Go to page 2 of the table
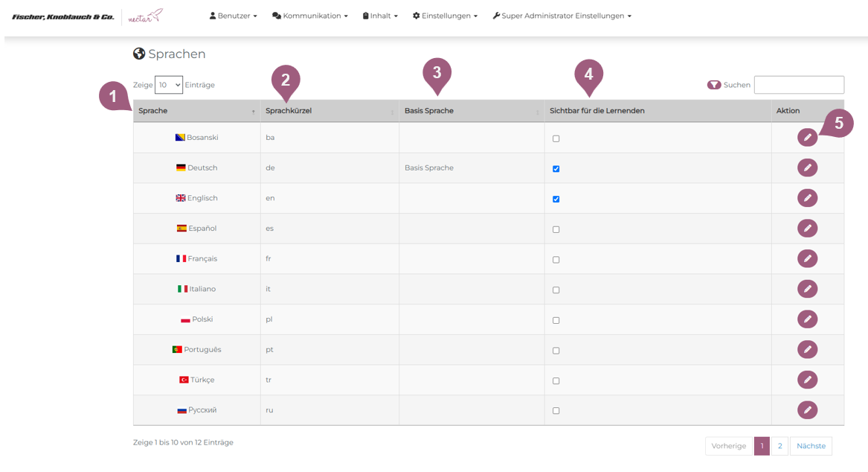Viewport: 868px width, 472px height. tap(779, 446)
